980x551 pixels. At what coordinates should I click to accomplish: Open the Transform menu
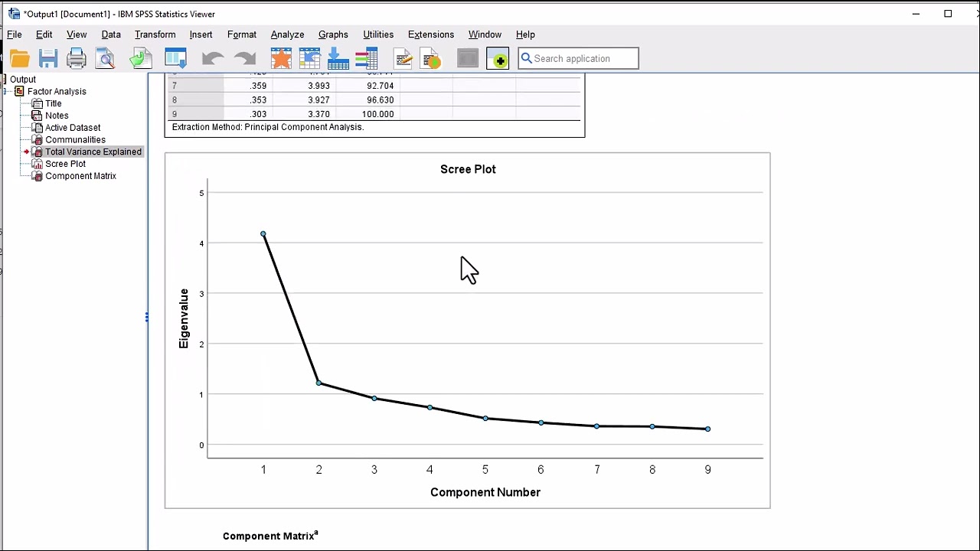155,34
